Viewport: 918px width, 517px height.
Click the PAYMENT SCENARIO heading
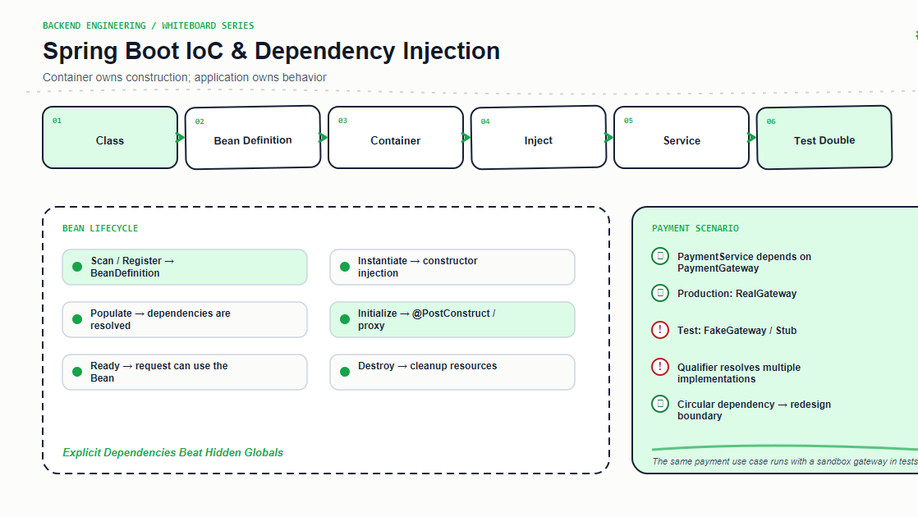click(695, 228)
